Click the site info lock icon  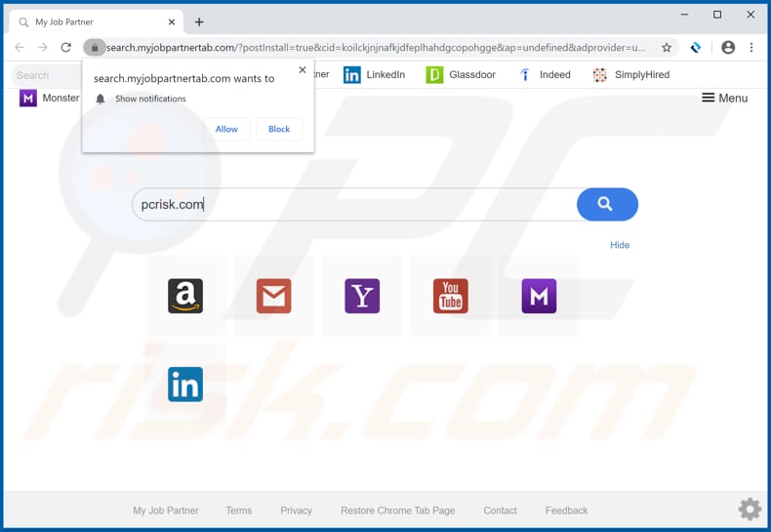95,48
